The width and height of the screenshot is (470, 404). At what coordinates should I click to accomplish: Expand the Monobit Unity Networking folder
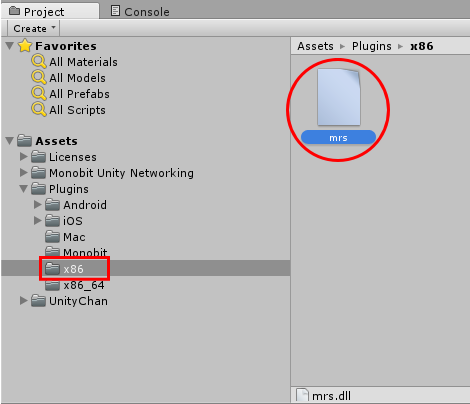[x=23, y=173]
